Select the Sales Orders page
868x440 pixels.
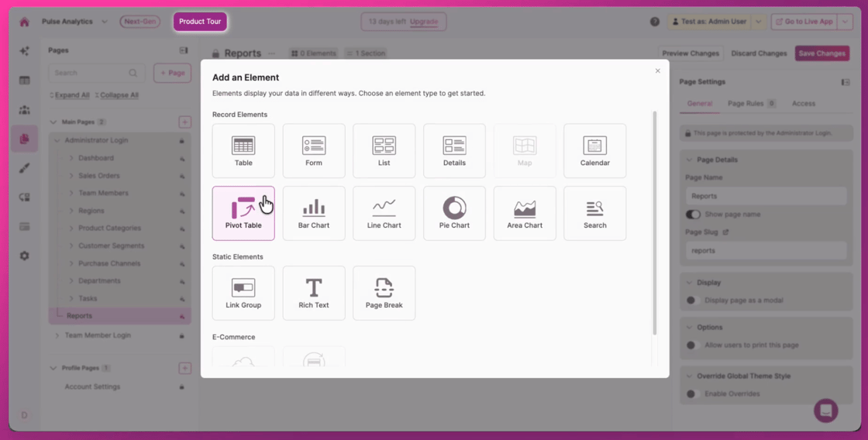coord(99,176)
